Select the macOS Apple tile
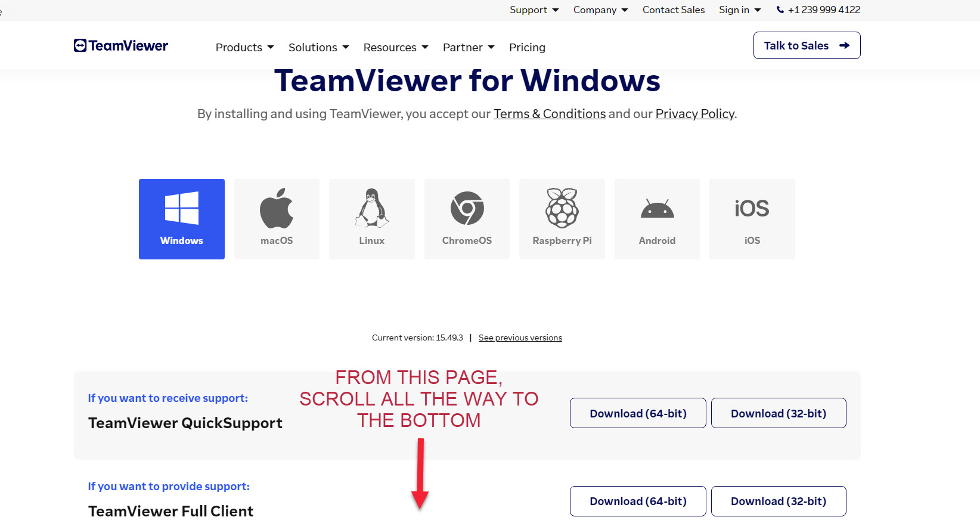980x520 pixels. (x=277, y=219)
